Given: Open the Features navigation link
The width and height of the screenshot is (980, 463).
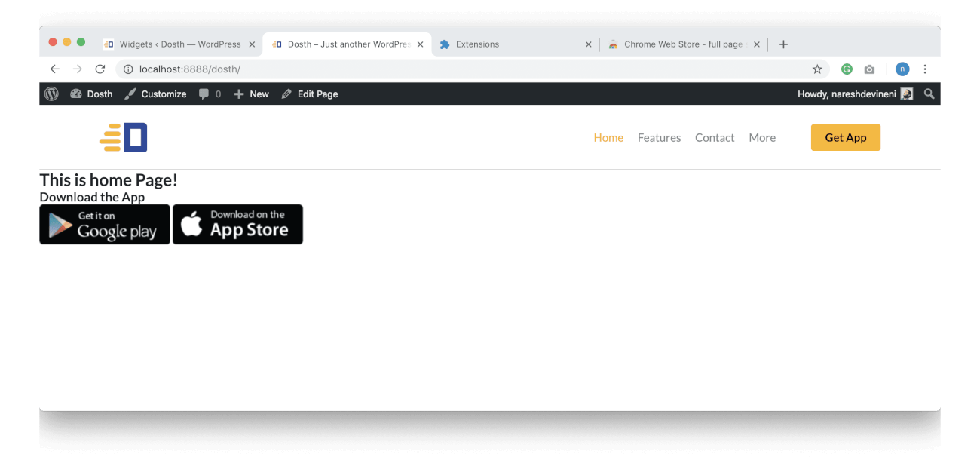Looking at the screenshot, I should pyautogui.click(x=659, y=137).
